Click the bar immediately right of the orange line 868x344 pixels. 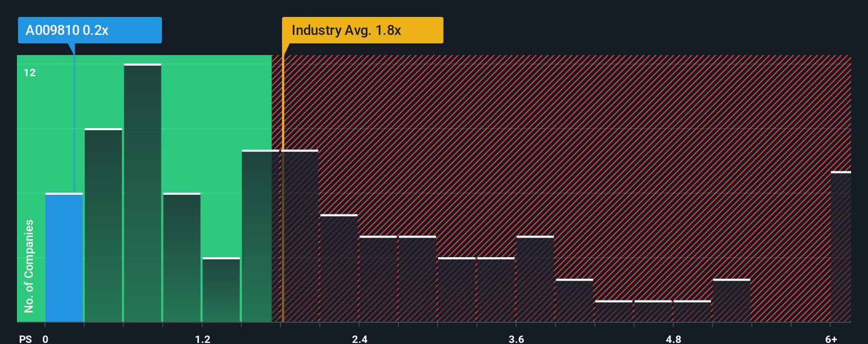click(x=301, y=236)
